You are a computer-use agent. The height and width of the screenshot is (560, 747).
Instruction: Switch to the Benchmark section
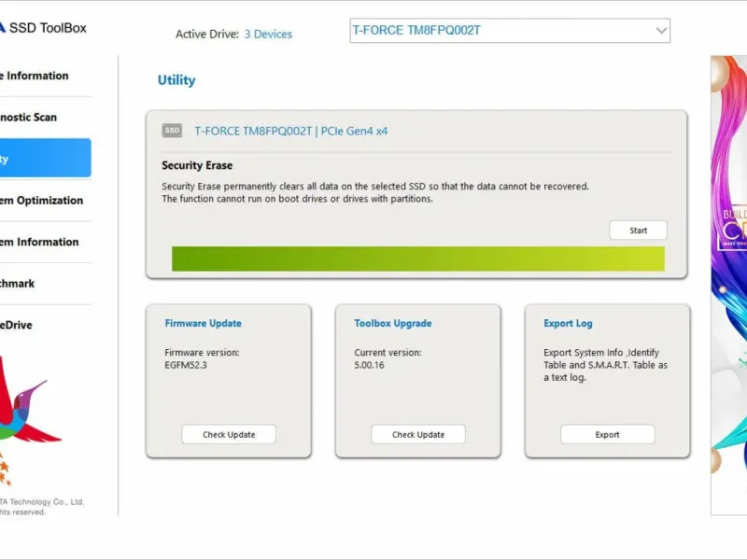45,284
